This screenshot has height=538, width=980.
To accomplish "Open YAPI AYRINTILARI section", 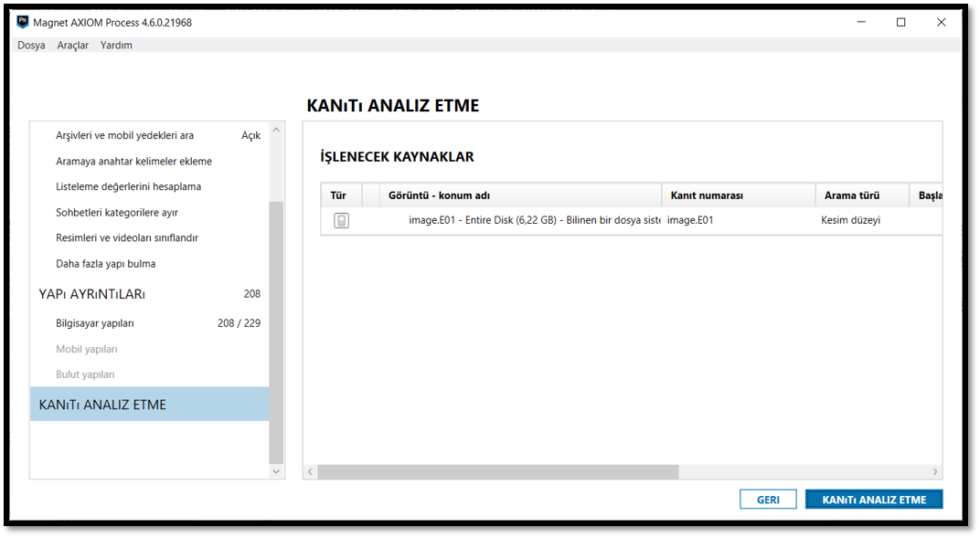I will coord(92,294).
